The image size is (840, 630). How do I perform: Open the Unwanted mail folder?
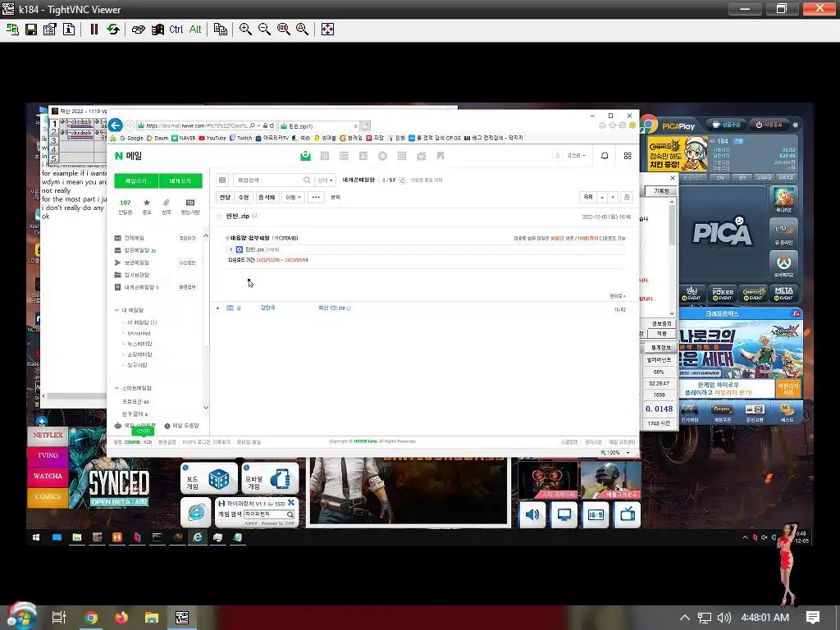[139, 333]
